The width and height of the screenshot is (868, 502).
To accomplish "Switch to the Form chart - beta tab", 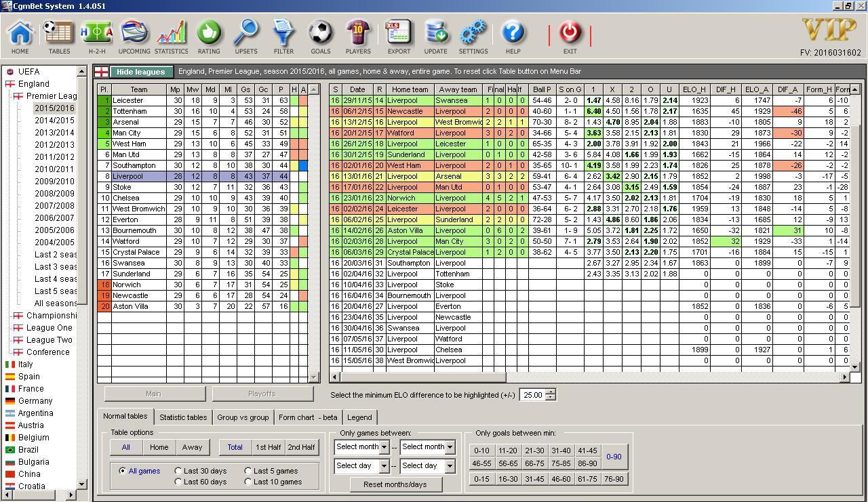I will point(308,417).
